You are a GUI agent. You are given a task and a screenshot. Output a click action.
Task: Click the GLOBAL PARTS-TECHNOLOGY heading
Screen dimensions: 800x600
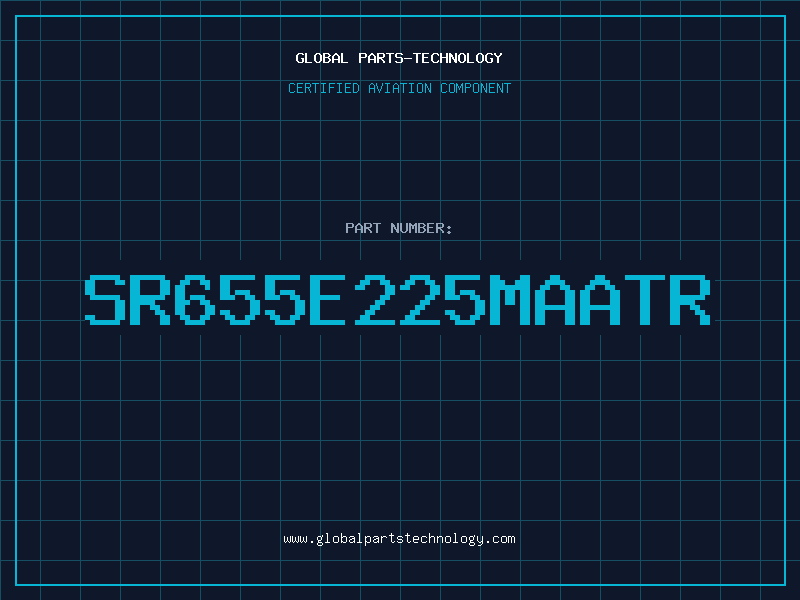[399, 58]
